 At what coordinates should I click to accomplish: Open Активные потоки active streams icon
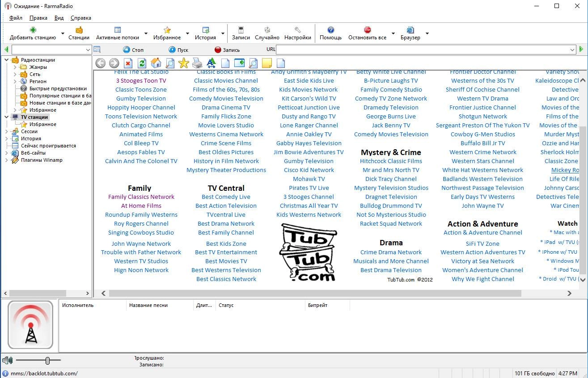(x=118, y=30)
